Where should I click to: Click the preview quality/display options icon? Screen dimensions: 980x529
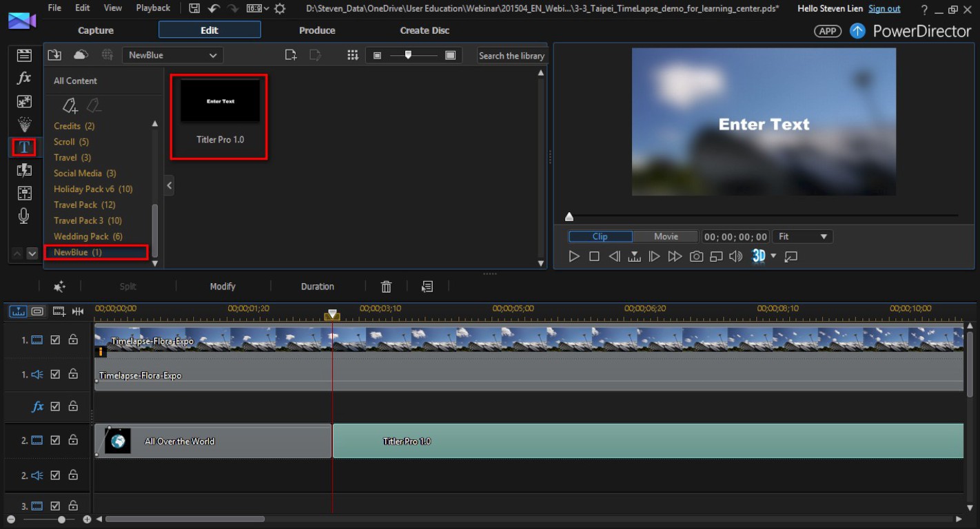[x=716, y=256]
